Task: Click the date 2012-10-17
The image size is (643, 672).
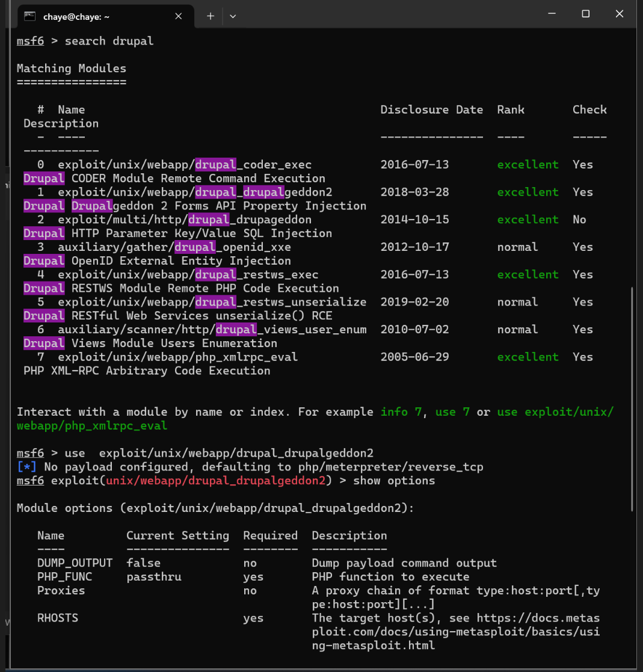Action: (x=414, y=247)
